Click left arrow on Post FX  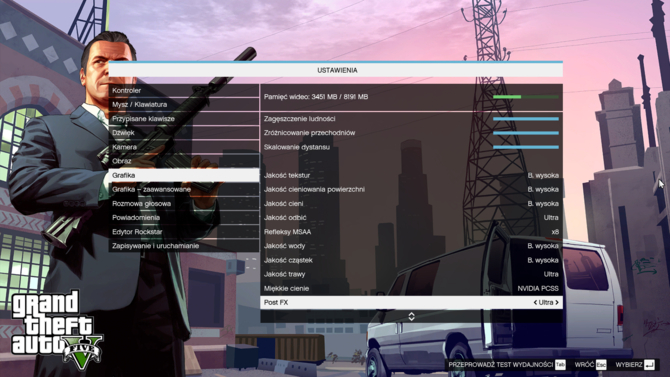pos(535,303)
